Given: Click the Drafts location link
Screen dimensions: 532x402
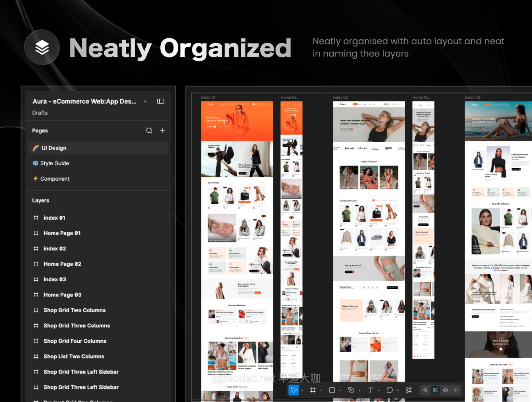Looking at the screenshot, I should pyautogui.click(x=40, y=113).
